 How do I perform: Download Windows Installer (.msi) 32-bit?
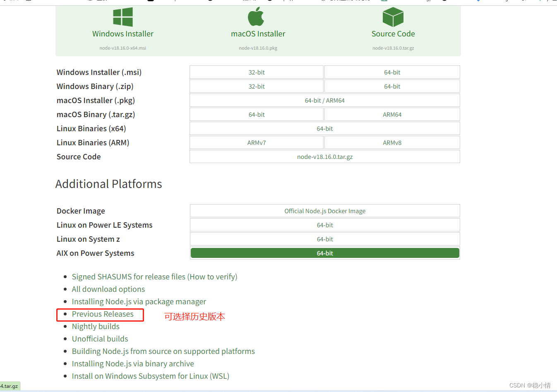[x=257, y=72]
